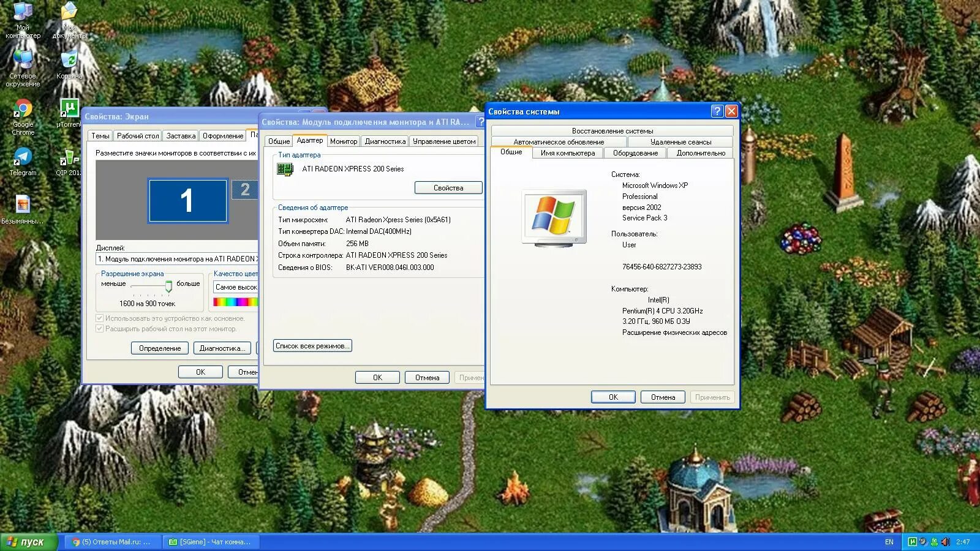Click the QIP tray icon
The image size is (980, 551).
934,542
